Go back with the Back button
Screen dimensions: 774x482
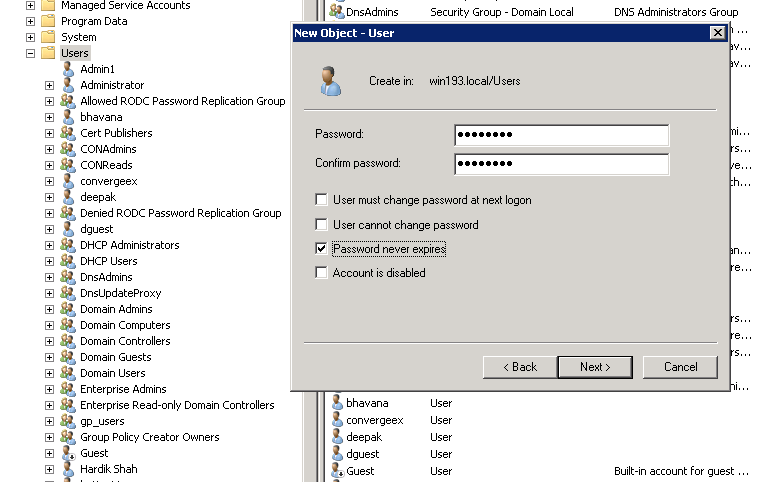(x=518, y=367)
